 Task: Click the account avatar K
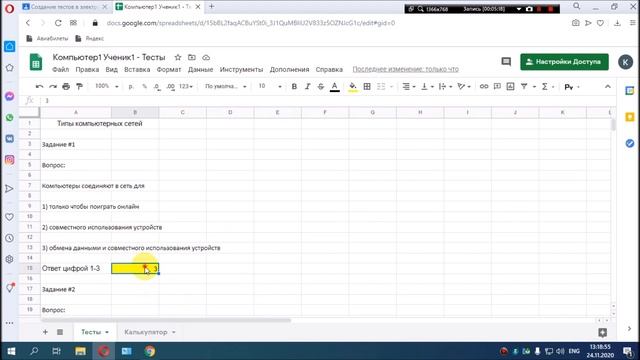pos(625,62)
